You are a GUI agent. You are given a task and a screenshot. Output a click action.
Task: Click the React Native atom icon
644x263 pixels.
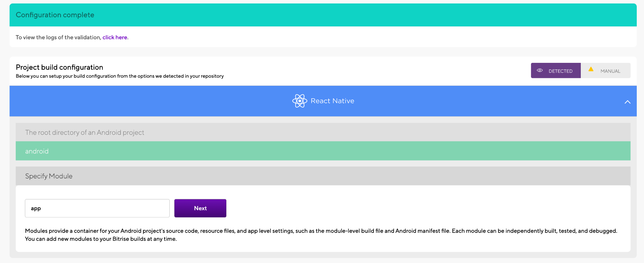(299, 101)
